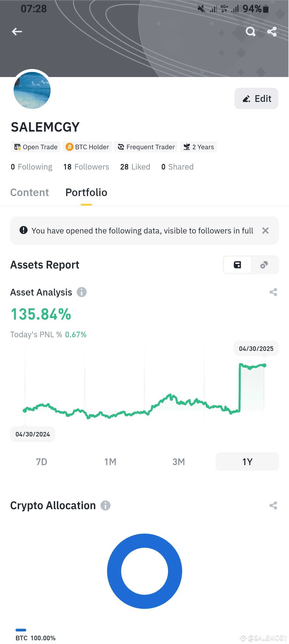Click the Edit profile button
Screen dimensions: 289x644
click(x=256, y=98)
